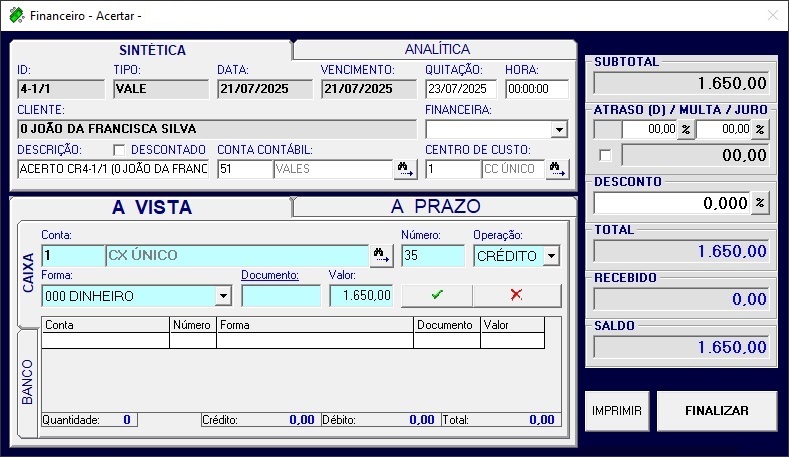Click the Débito total in grid footer

click(x=379, y=420)
